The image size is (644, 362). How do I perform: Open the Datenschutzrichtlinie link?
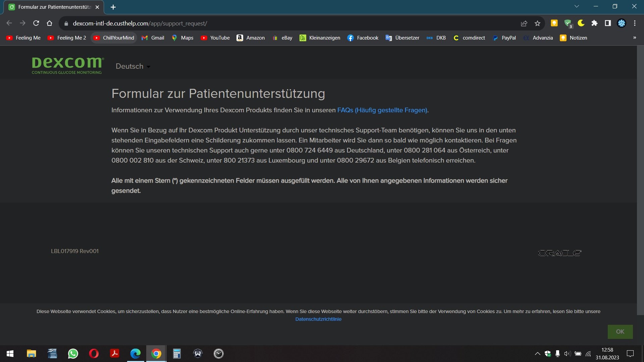click(318, 319)
